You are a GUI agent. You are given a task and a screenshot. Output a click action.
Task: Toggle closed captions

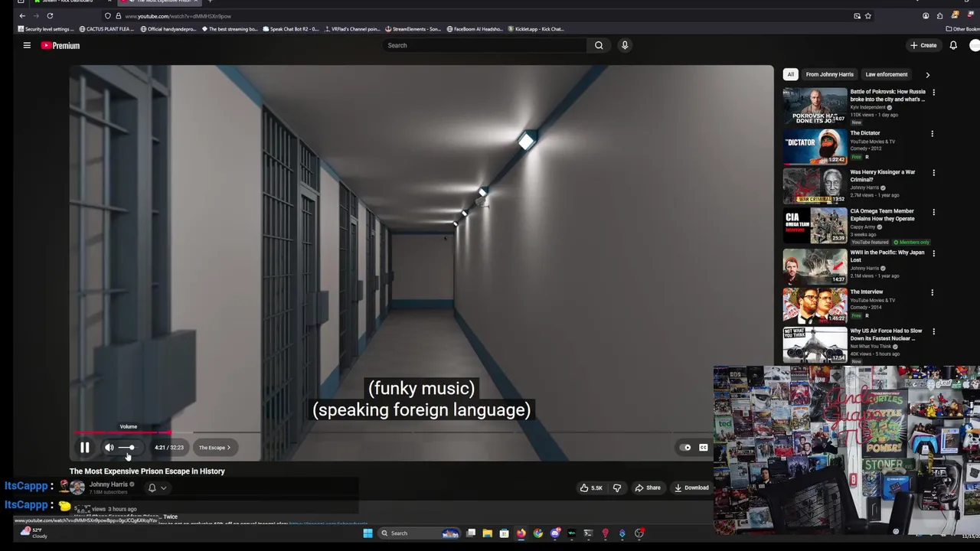704,448
